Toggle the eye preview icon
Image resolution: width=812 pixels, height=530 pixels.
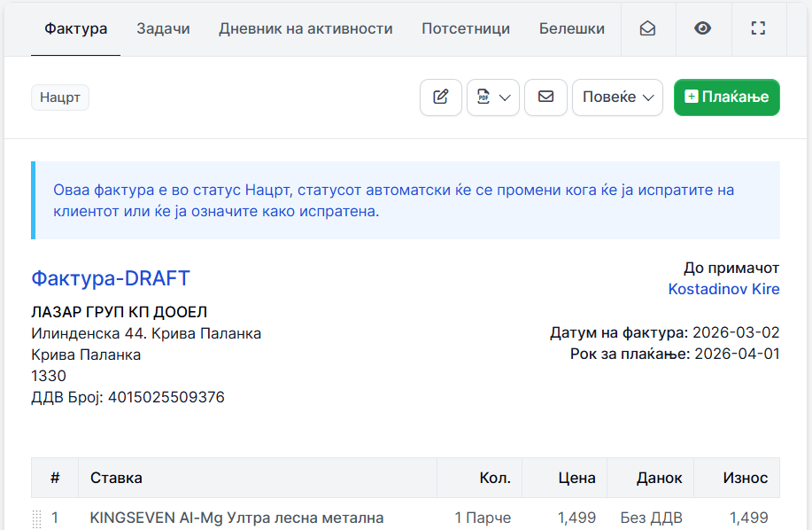702,28
